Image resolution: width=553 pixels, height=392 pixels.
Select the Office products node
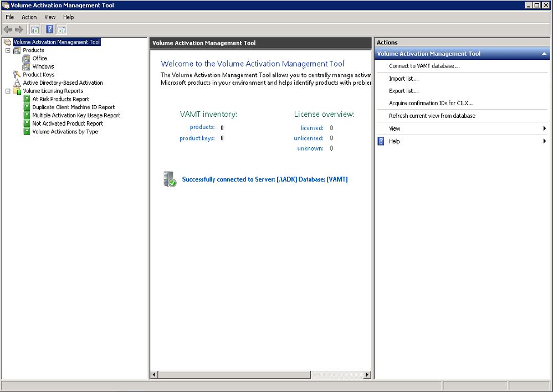click(39, 58)
